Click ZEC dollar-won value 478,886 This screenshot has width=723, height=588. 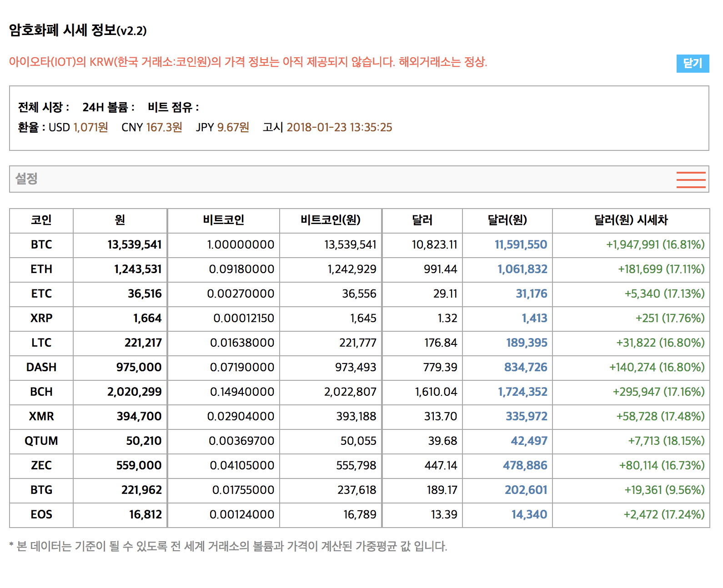pos(525,466)
